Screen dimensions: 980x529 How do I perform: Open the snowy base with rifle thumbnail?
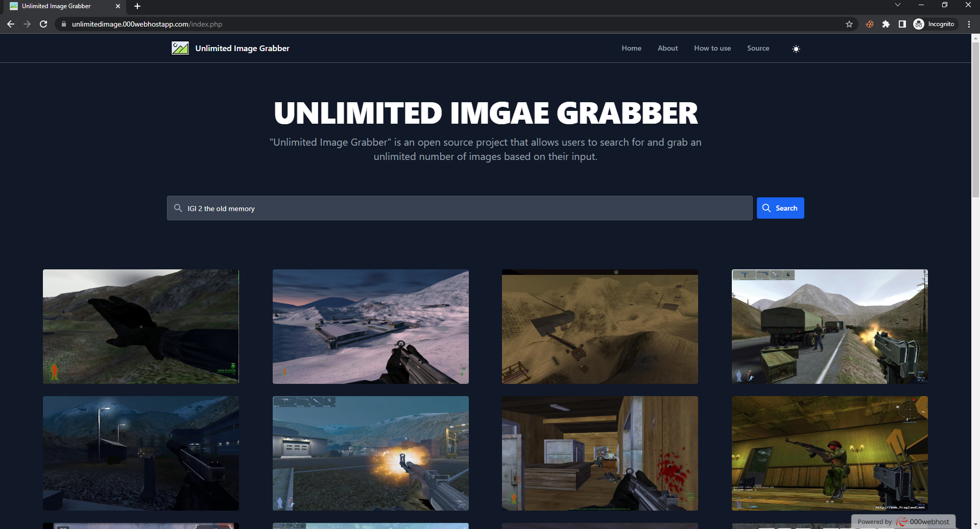pyautogui.click(x=370, y=326)
